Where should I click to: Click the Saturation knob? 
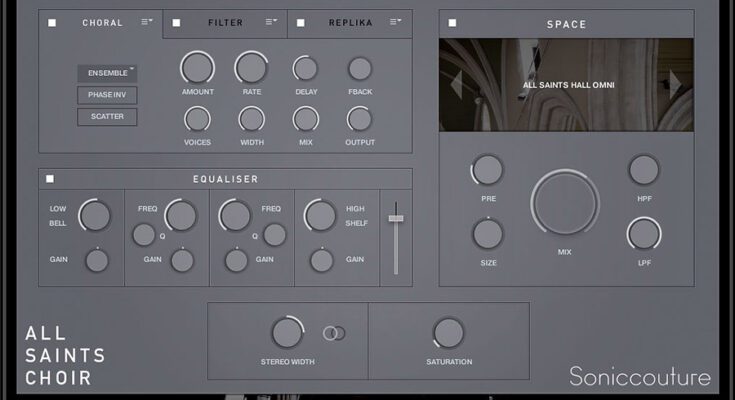pyautogui.click(x=449, y=332)
